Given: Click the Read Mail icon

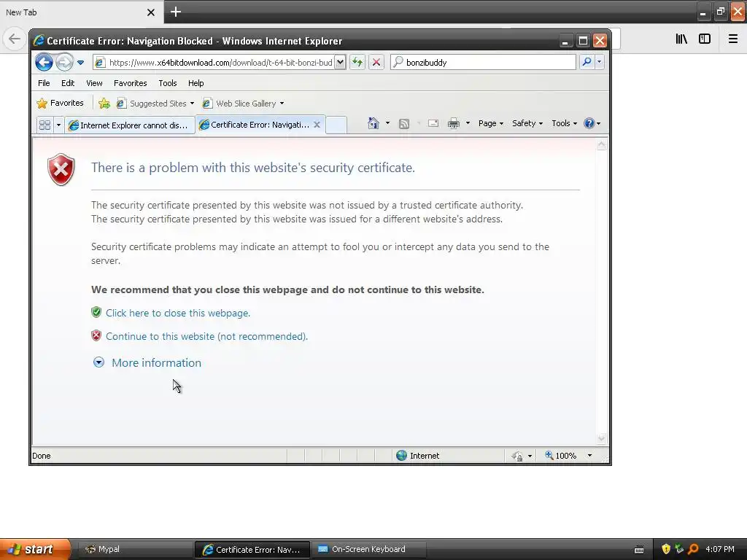Looking at the screenshot, I should 433,123.
